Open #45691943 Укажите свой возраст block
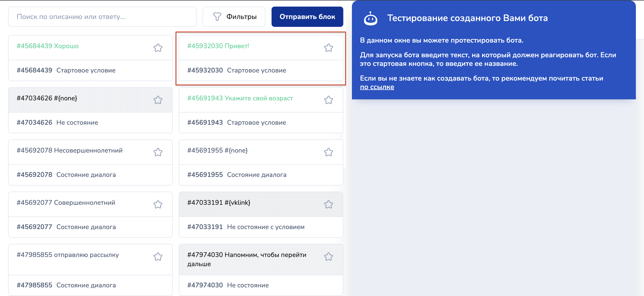 (240, 98)
